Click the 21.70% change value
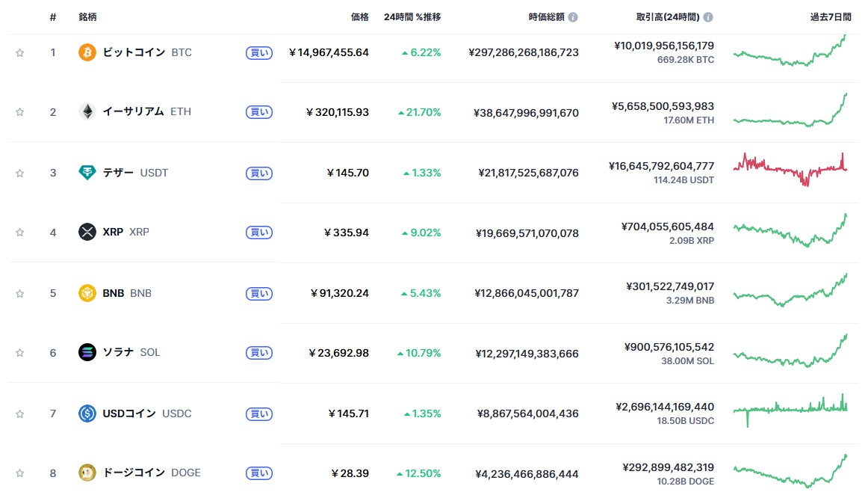This screenshot has width=868, height=492. (x=420, y=112)
